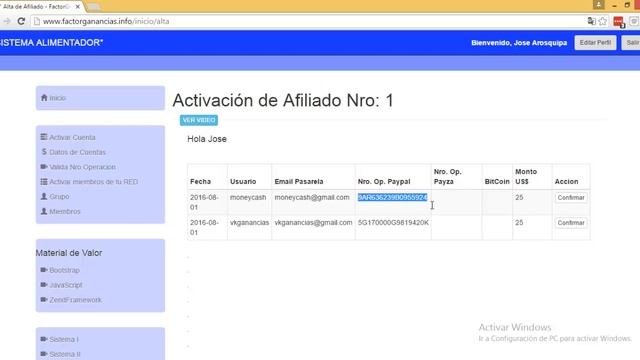The width and height of the screenshot is (640, 360).
Task: Bookmark this page with the star icon
Action: pyautogui.click(x=602, y=21)
